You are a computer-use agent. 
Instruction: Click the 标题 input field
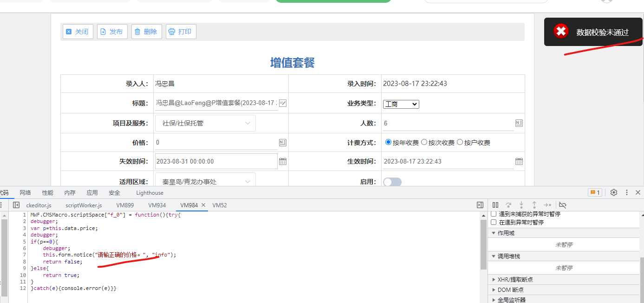click(x=216, y=103)
